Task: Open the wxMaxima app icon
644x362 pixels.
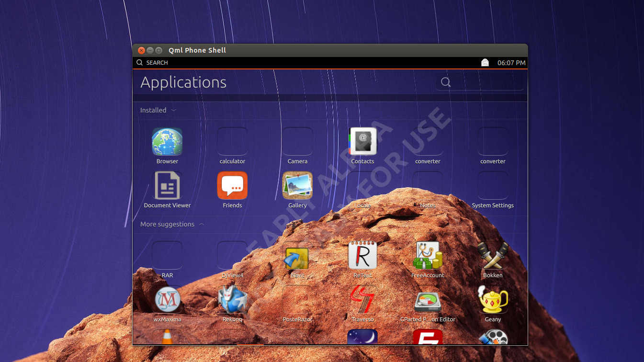Action: pos(167,300)
